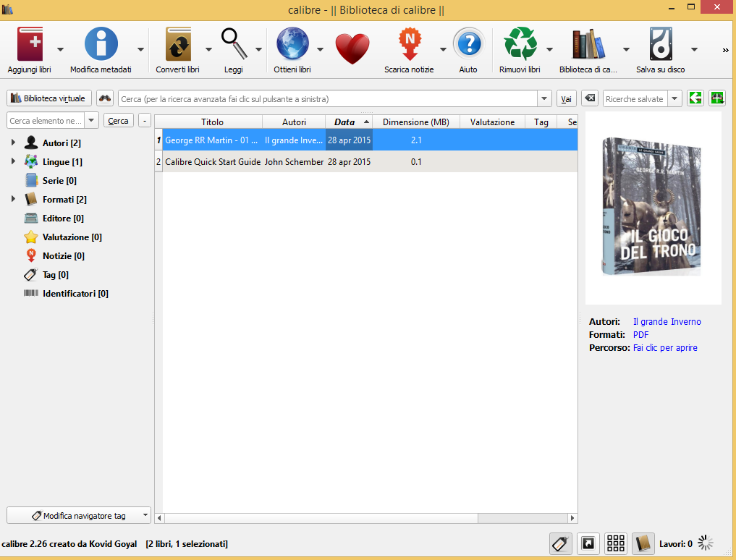Click the green plus save search icon

tap(717, 98)
